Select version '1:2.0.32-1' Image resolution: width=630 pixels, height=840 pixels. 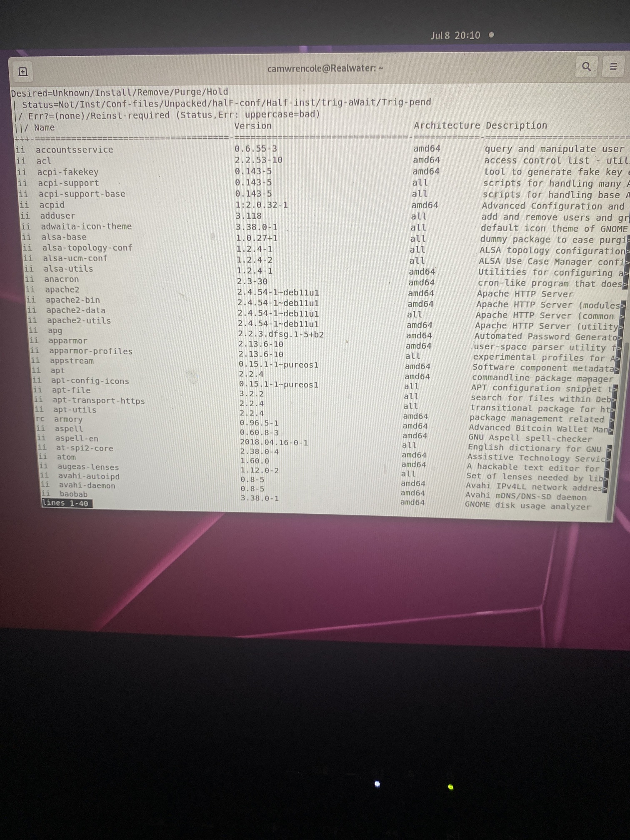coord(262,205)
